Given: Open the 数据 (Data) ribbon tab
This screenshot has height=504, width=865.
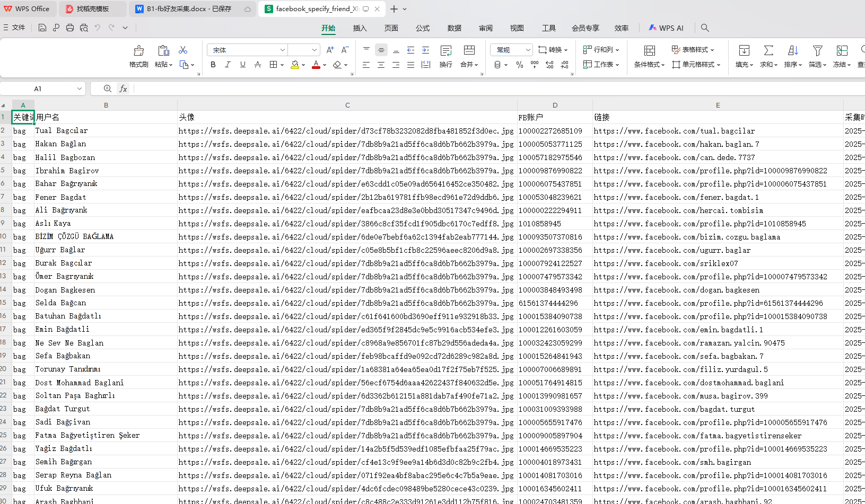Looking at the screenshot, I should tap(454, 28).
